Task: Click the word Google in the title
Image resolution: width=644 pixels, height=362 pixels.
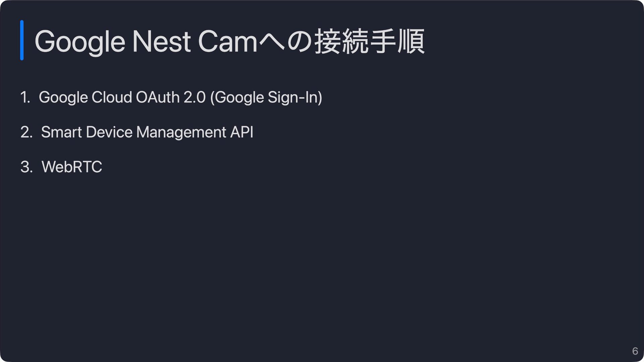Action: (x=80, y=42)
